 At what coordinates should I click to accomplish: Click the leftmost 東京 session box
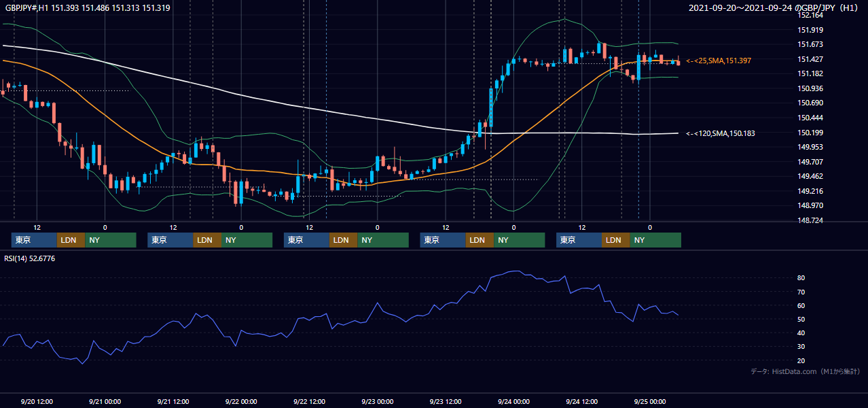(x=34, y=240)
